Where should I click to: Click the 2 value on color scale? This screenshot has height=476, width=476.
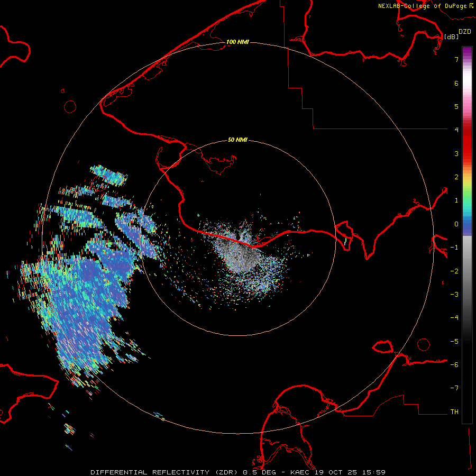456,177
